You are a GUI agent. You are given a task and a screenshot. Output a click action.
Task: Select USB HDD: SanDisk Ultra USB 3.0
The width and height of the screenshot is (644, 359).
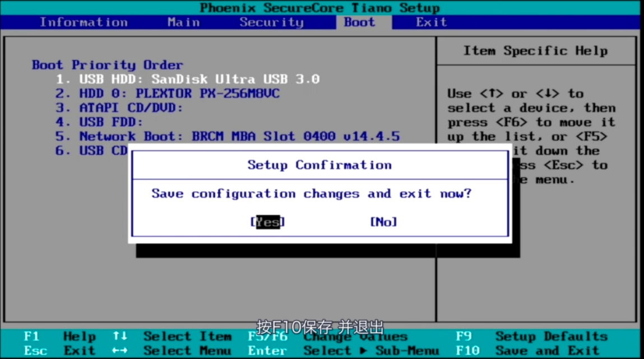pyautogui.click(x=187, y=79)
